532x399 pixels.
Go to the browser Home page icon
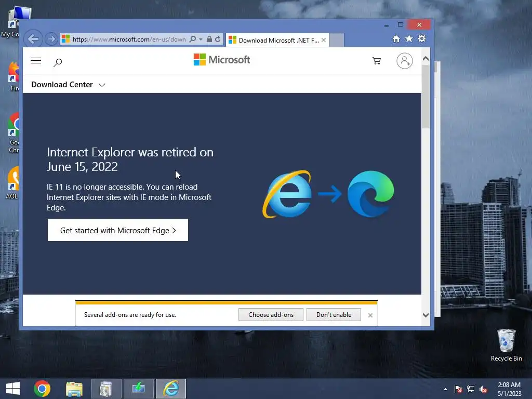click(396, 39)
